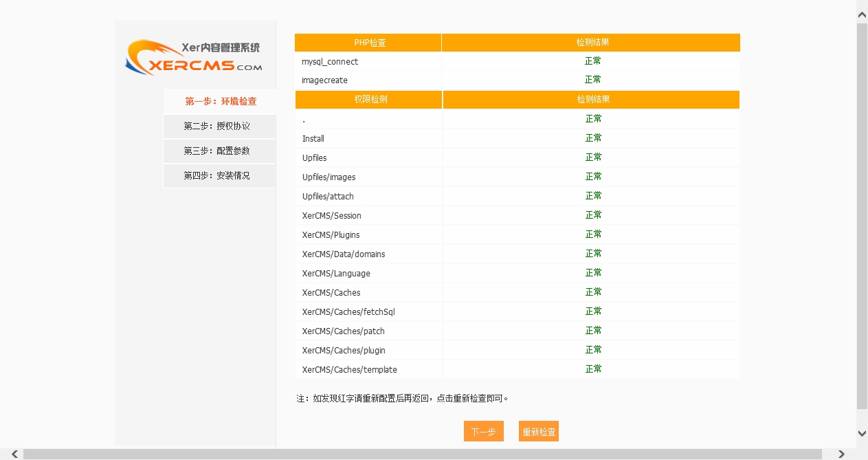Click the vertical scrollbar thumb
868x460 pixels.
pos(862,217)
